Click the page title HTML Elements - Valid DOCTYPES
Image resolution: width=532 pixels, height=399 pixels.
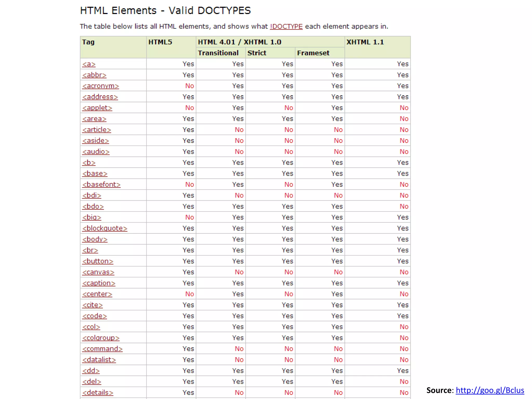[x=165, y=11]
